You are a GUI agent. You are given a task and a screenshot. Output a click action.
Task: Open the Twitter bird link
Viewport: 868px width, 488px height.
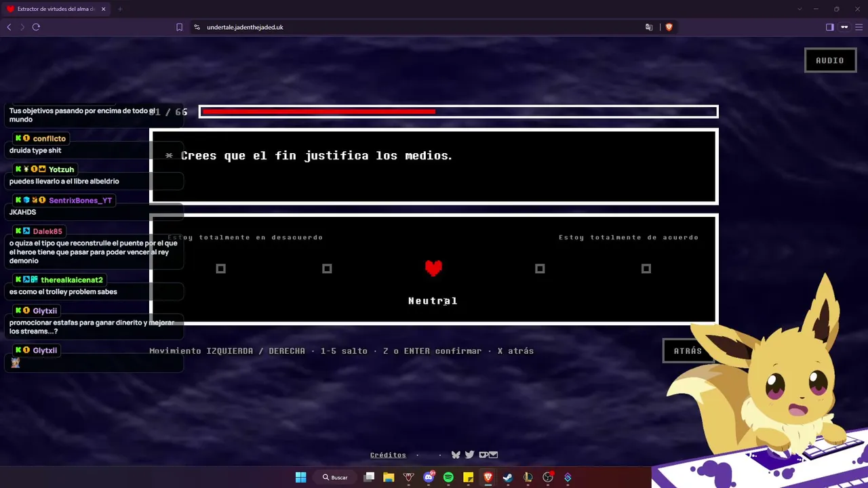tap(469, 455)
